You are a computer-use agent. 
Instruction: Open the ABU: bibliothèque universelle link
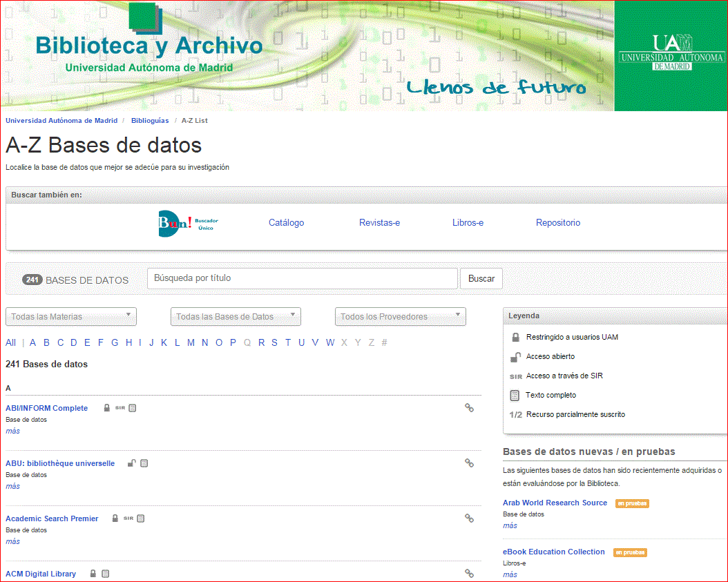pyautogui.click(x=60, y=463)
